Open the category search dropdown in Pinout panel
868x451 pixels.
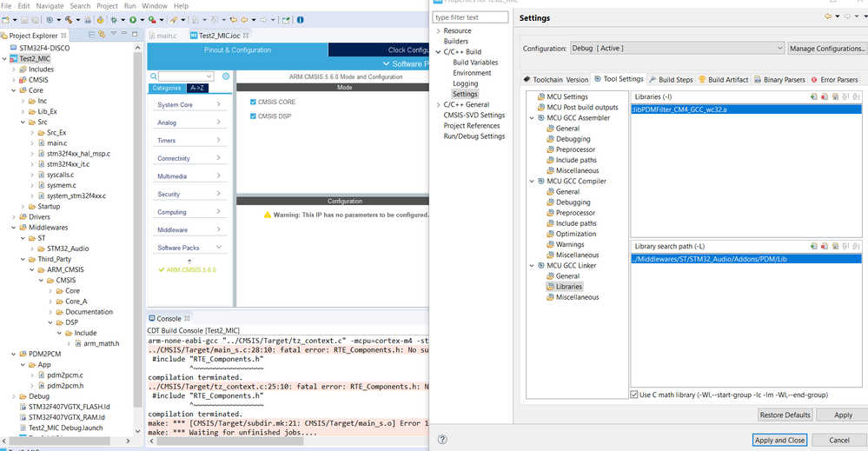pos(209,76)
